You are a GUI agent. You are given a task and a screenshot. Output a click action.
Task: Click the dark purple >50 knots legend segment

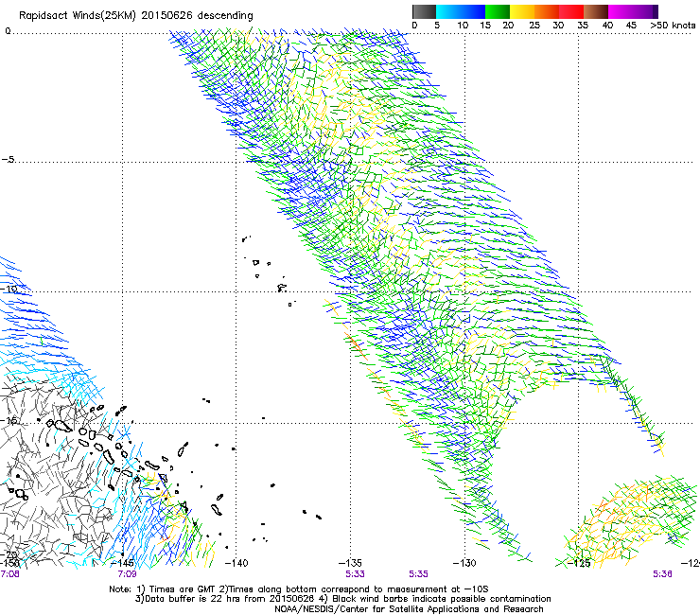tap(656, 11)
